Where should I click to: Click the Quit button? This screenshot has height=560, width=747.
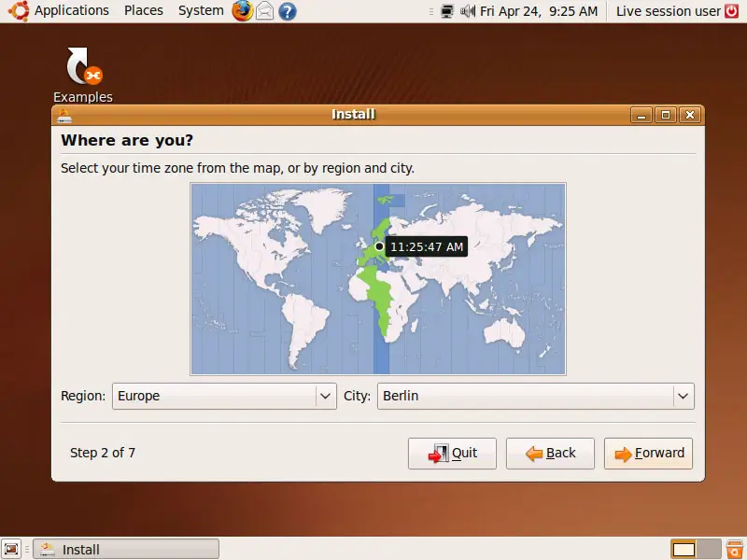(452, 454)
